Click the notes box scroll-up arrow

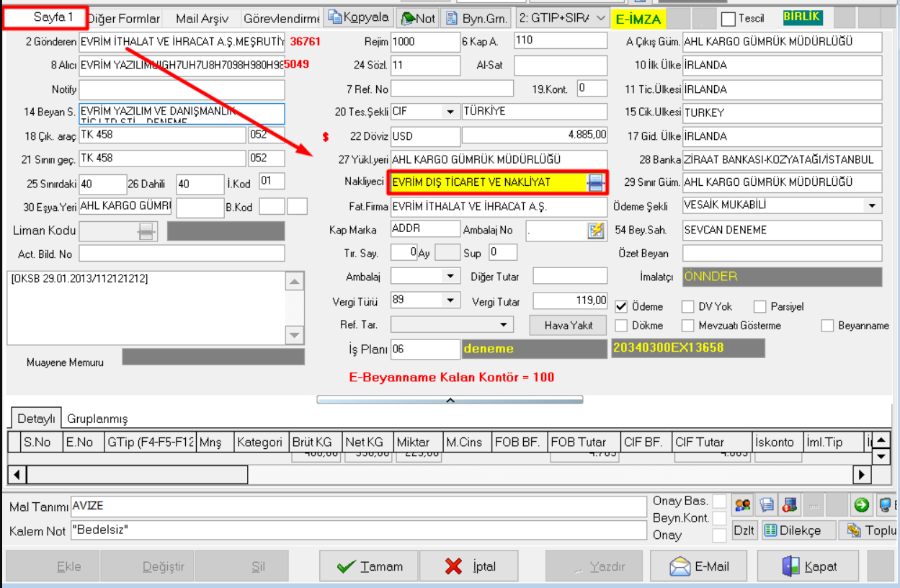[x=295, y=282]
